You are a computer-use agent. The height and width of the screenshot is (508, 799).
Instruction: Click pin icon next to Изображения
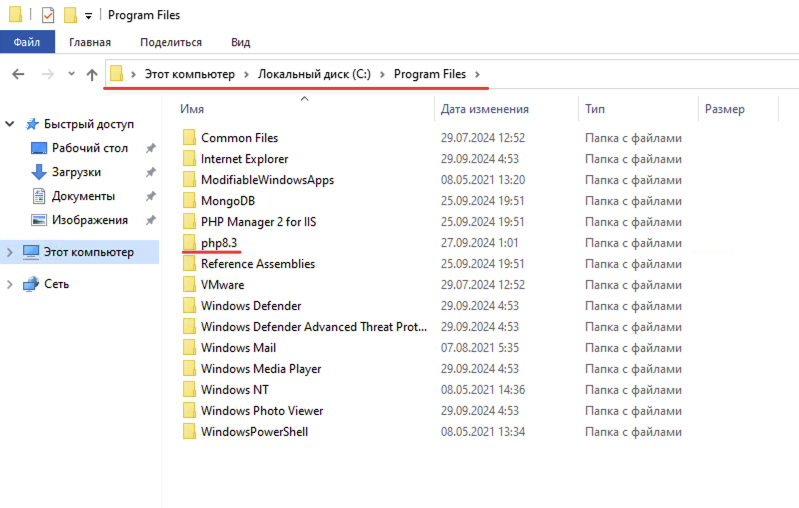click(150, 220)
